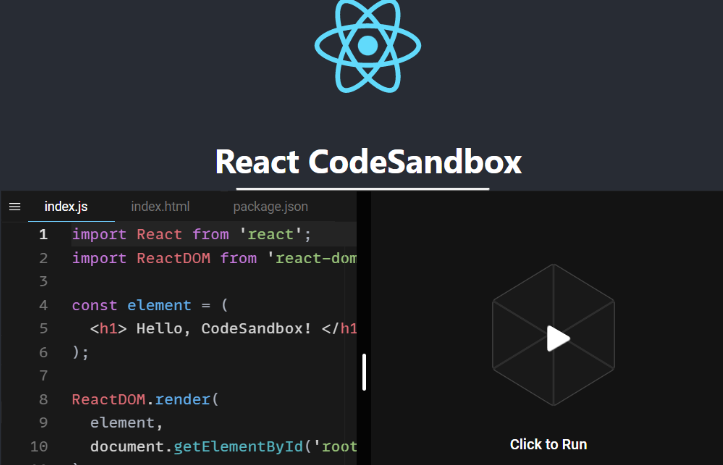Open the hamburger menu in the editor
The width and height of the screenshot is (723, 465).
15,207
